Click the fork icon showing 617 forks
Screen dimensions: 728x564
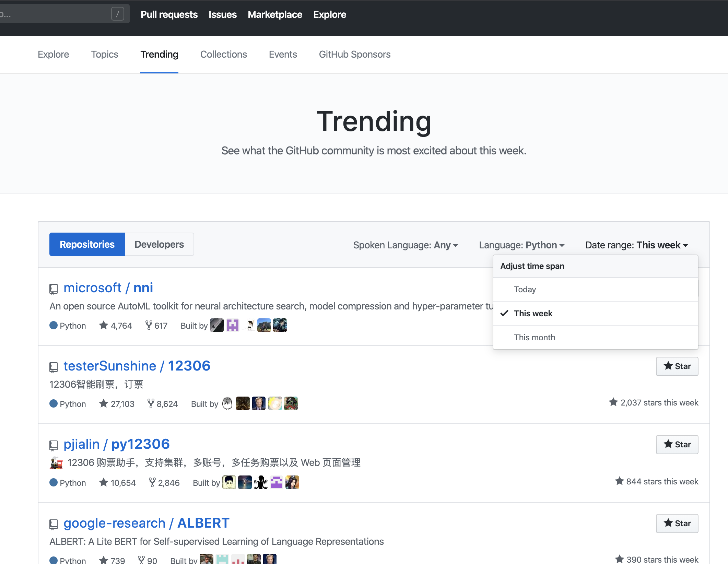pyautogui.click(x=149, y=325)
